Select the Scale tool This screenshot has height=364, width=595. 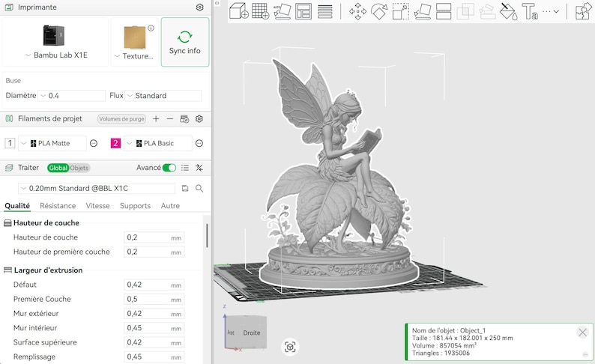click(x=400, y=11)
